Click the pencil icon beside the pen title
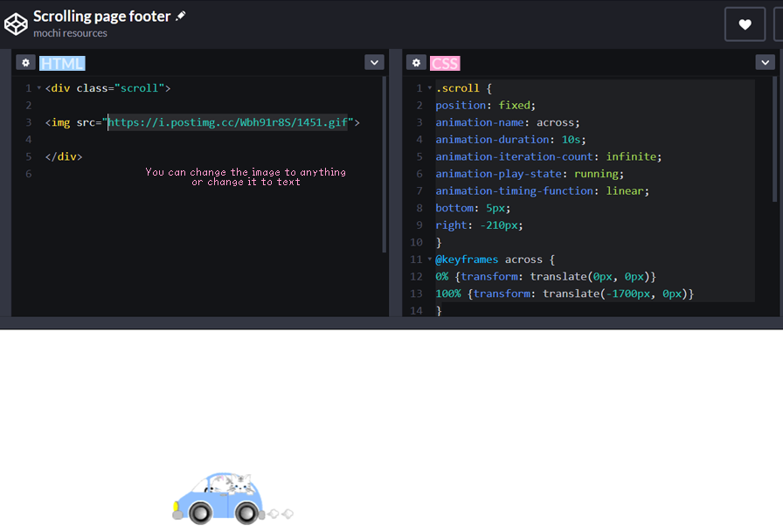This screenshot has width=783, height=532. pyautogui.click(x=181, y=16)
